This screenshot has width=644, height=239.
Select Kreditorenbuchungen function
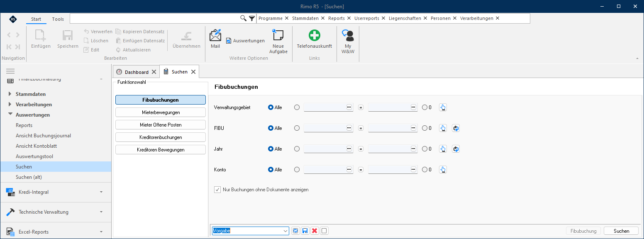pos(161,137)
